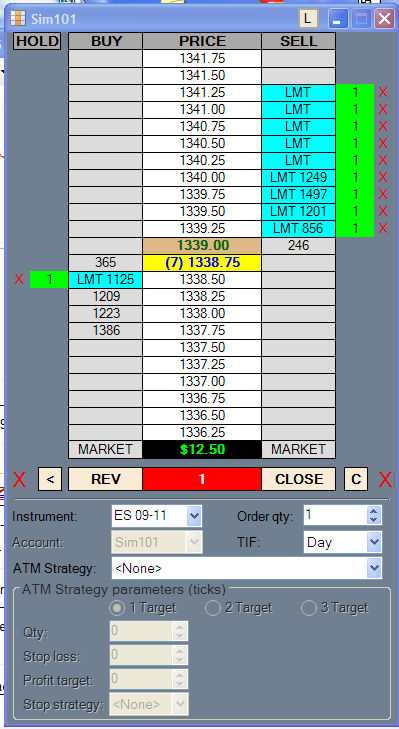
Task: Cancel the sell limit order at 1339.50
Action: click(x=383, y=211)
